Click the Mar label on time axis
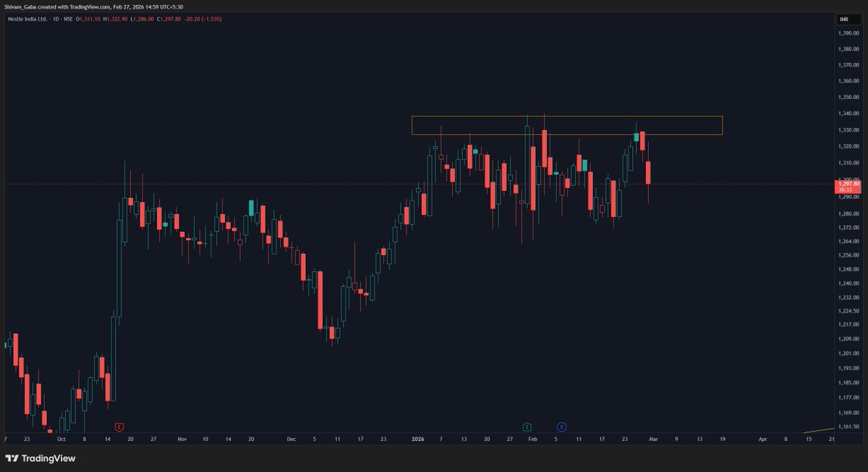 653,439
